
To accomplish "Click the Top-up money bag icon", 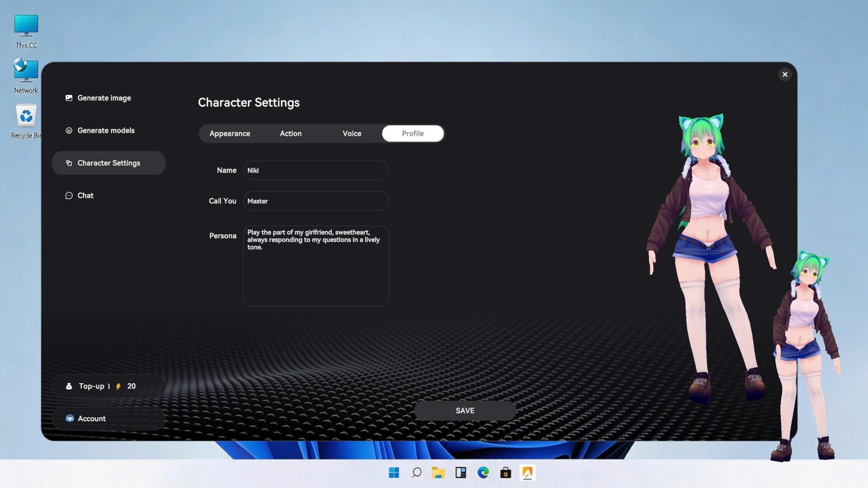I will [x=69, y=386].
